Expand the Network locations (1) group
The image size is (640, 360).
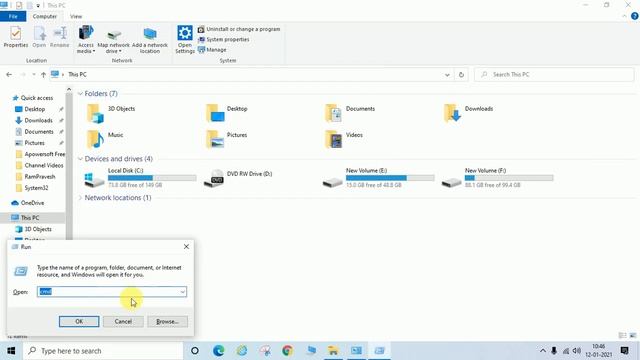80,198
